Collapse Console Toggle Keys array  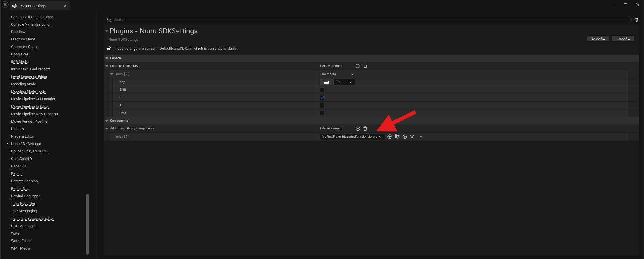[x=107, y=66]
